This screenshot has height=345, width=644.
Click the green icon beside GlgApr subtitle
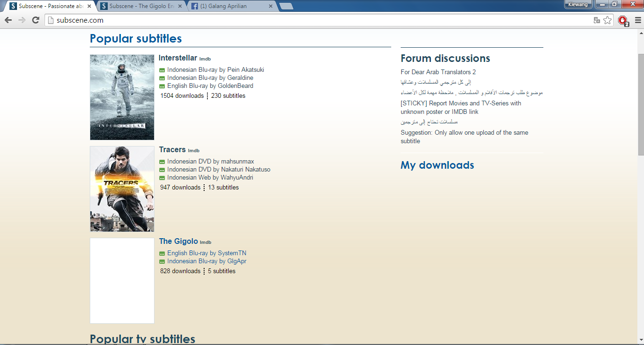[162, 261]
